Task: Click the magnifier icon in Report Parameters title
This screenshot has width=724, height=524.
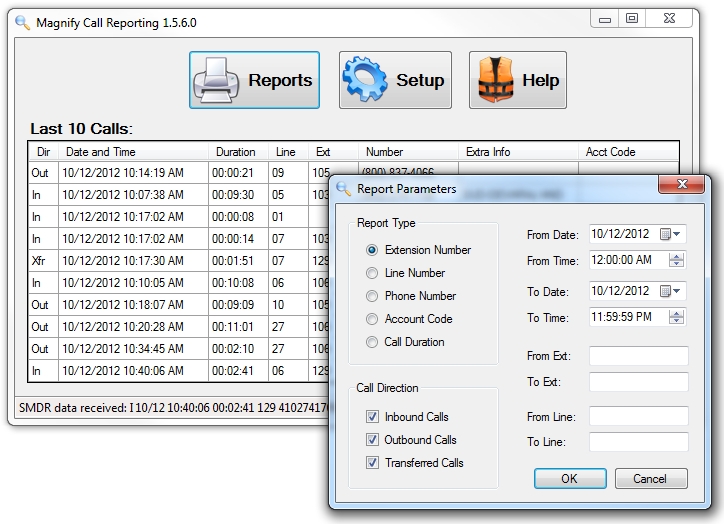Action: [344, 188]
